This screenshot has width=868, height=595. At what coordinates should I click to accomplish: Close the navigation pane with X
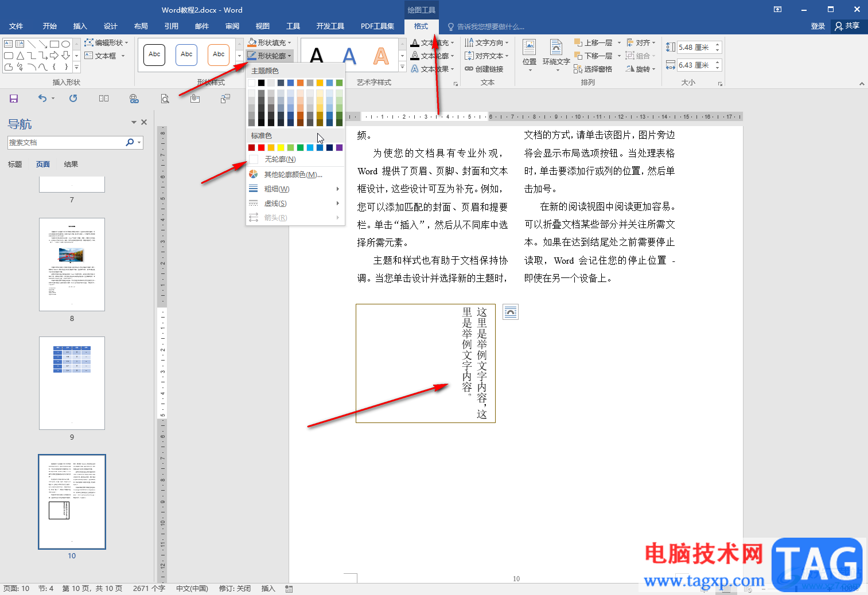coord(144,122)
